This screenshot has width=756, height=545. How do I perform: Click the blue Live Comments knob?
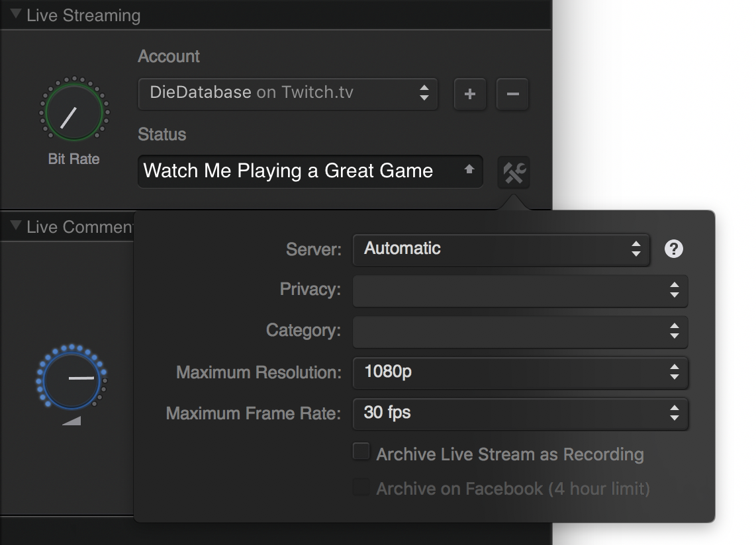coord(71,378)
